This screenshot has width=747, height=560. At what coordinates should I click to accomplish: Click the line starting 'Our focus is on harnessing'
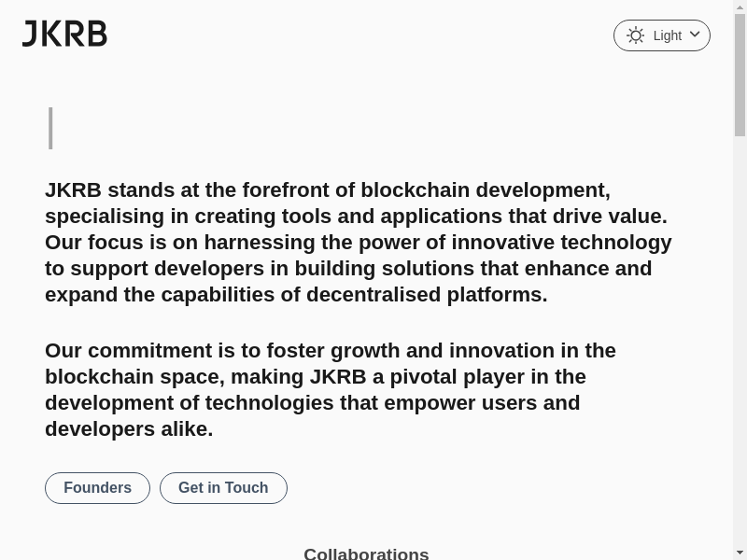click(x=358, y=243)
